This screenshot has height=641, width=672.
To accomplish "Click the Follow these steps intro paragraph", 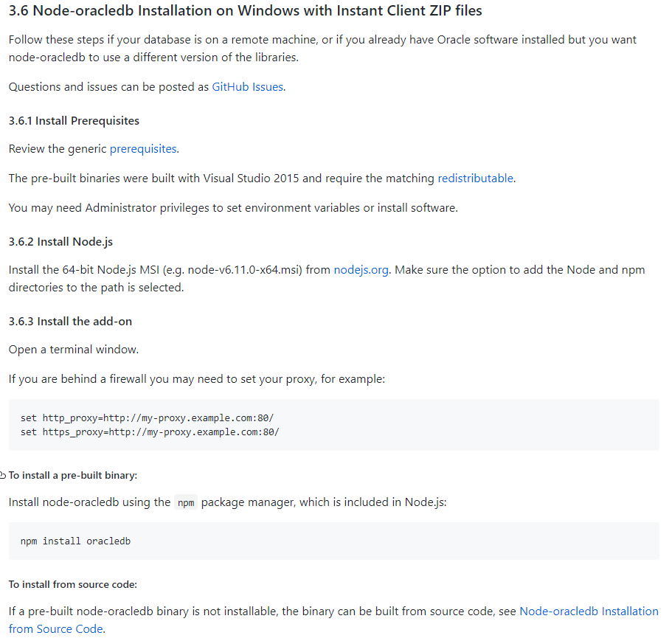I will point(322,49).
